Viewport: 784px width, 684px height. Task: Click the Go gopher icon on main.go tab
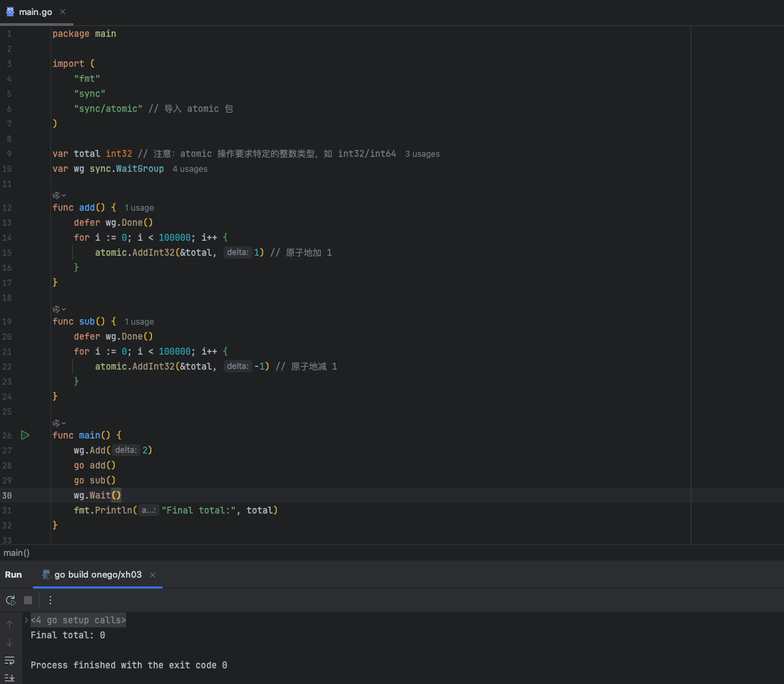coord(10,12)
